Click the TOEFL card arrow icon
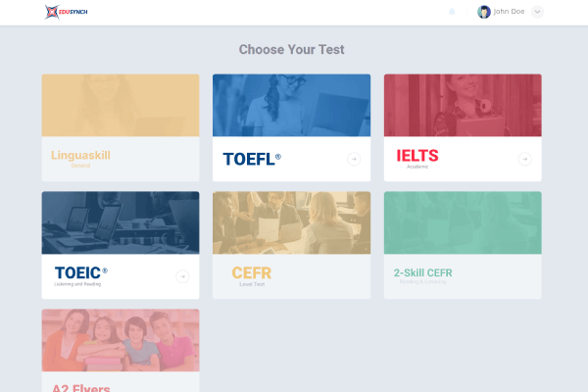 click(x=354, y=159)
